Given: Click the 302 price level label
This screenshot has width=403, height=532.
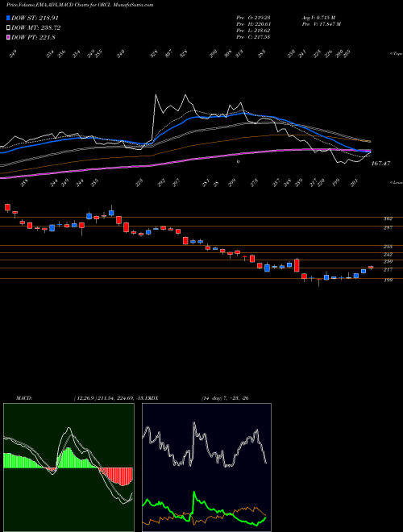Looking at the screenshot, I should (x=388, y=218).
